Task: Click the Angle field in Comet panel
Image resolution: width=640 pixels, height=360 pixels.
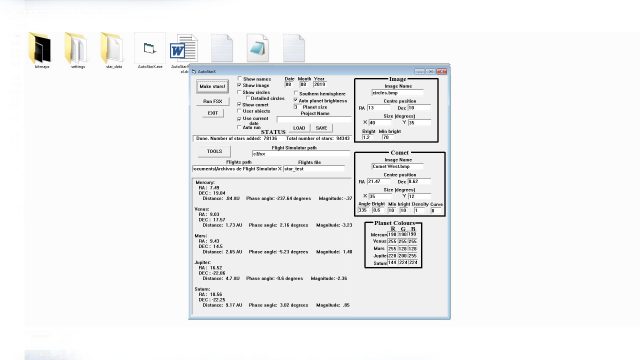Action: point(363,210)
